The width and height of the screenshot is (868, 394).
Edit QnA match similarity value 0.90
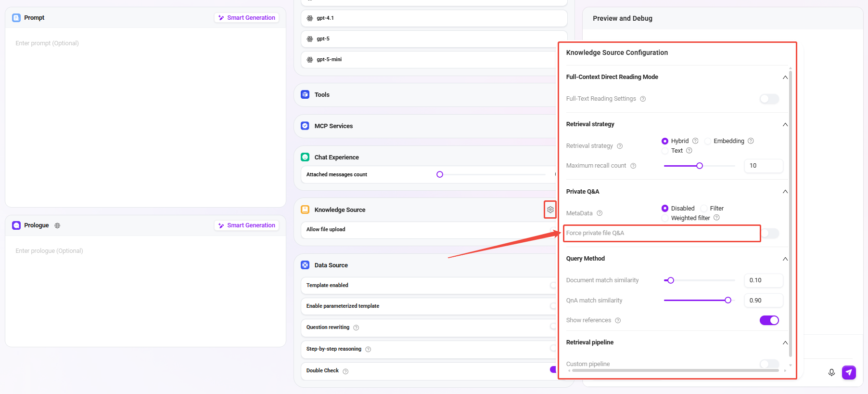tap(764, 301)
